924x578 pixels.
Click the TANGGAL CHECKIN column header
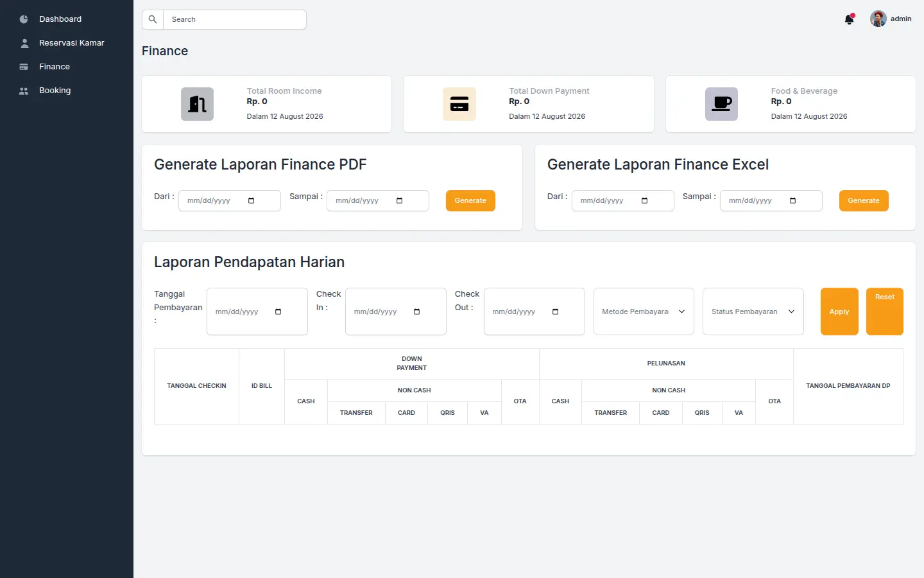coord(196,386)
